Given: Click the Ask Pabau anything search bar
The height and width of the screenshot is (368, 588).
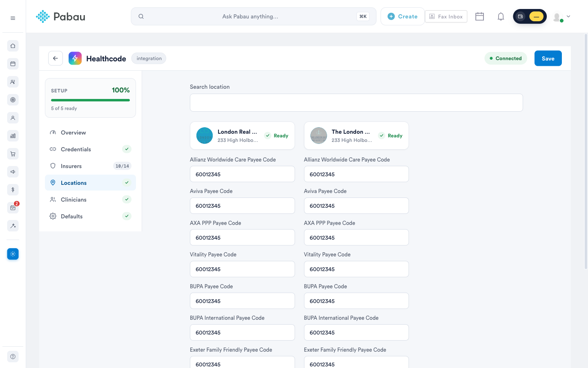Looking at the screenshot, I should click(x=254, y=16).
